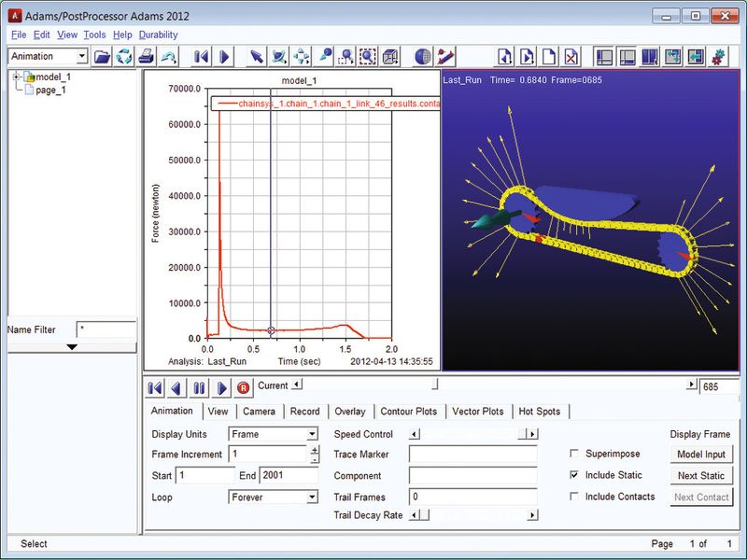
Task: Open the settings gear at toolbar end
Action: 717,56
